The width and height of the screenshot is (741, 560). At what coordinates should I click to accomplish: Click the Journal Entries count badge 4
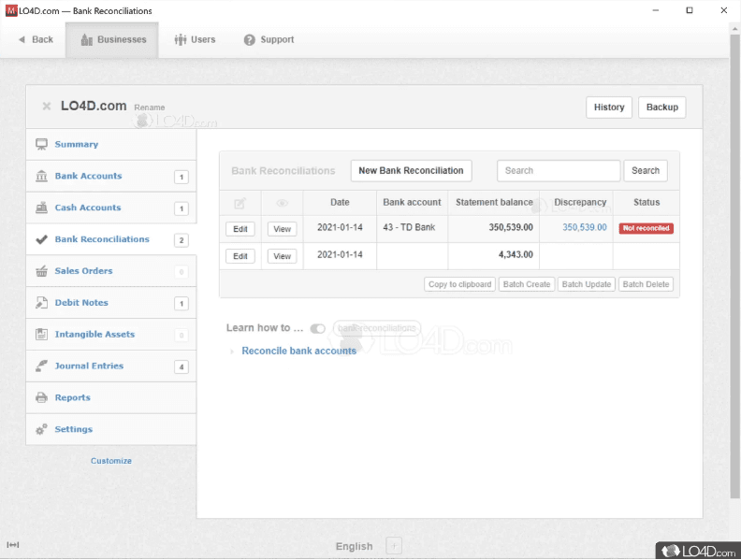[182, 366]
